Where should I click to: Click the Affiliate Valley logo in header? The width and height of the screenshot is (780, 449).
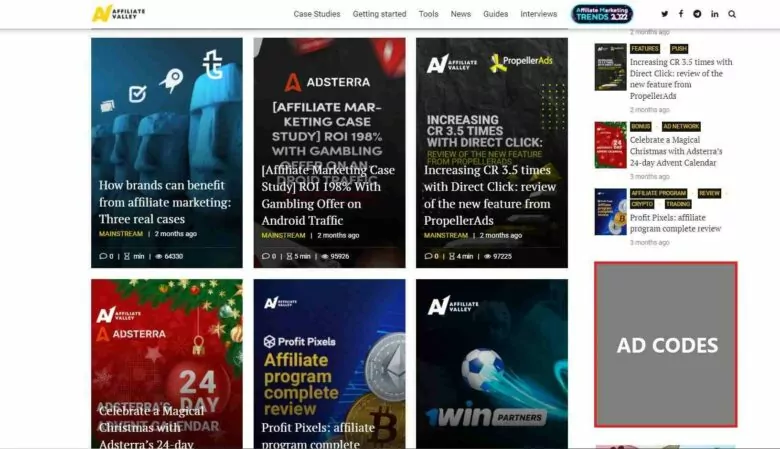click(x=118, y=13)
